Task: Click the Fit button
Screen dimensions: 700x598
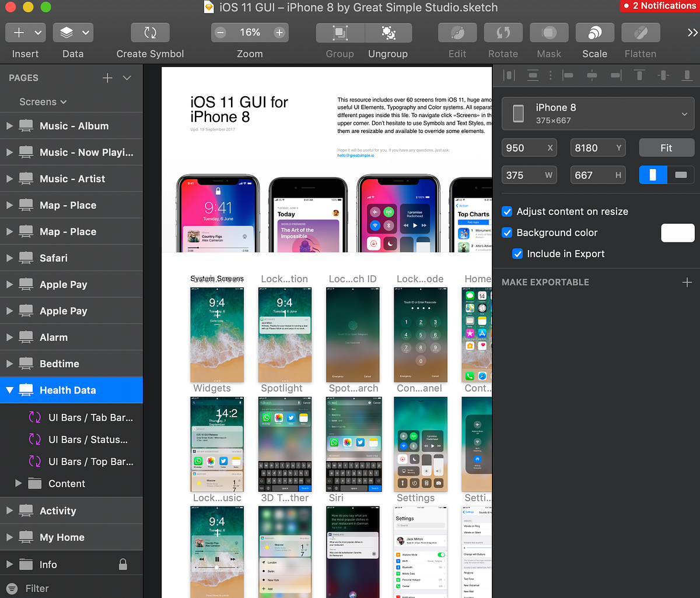Action: [x=667, y=147]
